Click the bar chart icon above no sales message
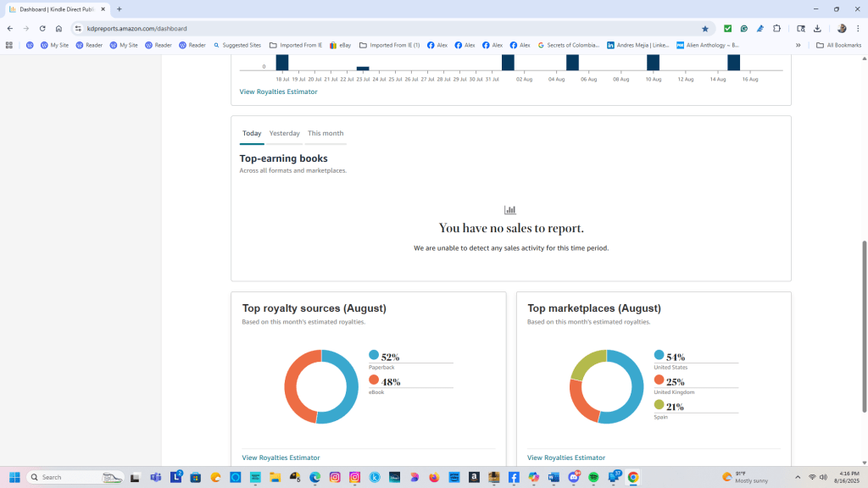The image size is (868, 488). coord(510,210)
